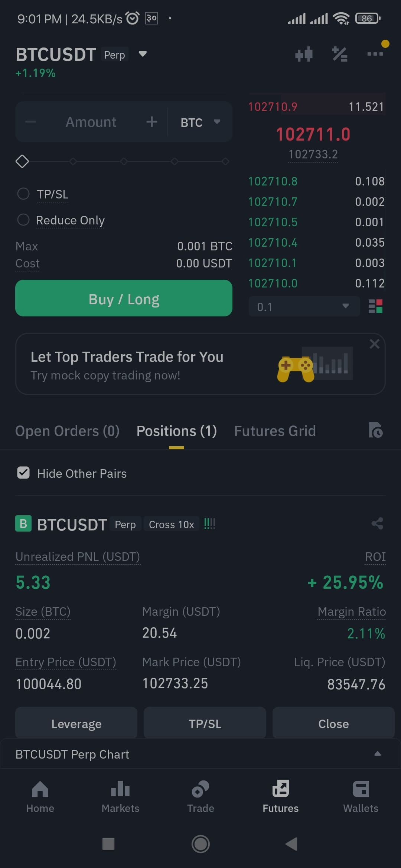Tap the Buy / Long button
The image size is (401, 868).
click(124, 298)
